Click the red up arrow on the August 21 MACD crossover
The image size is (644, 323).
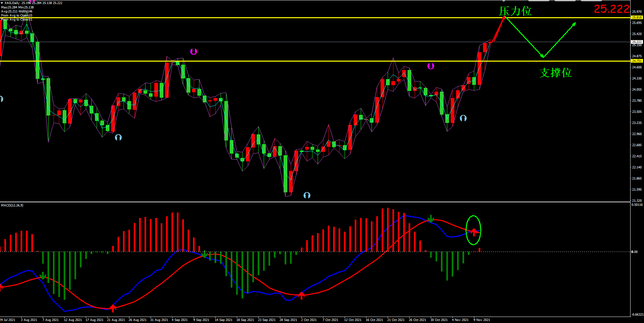click(x=113, y=308)
